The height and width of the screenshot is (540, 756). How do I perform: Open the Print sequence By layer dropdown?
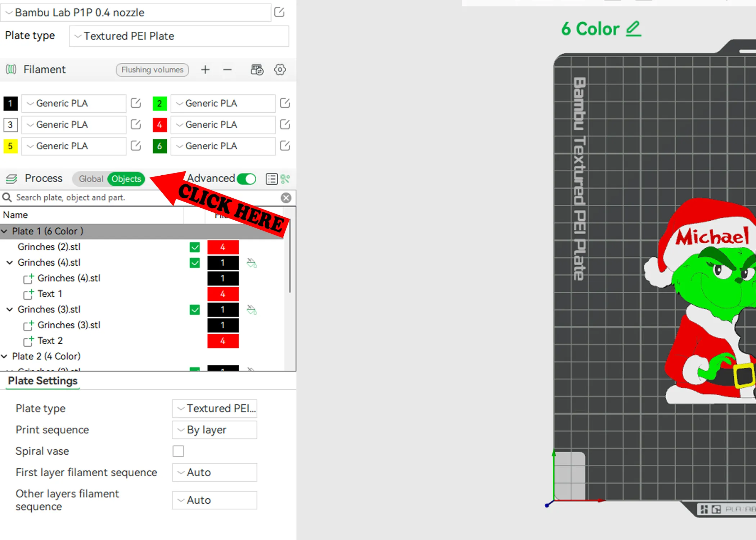tap(215, 430)
